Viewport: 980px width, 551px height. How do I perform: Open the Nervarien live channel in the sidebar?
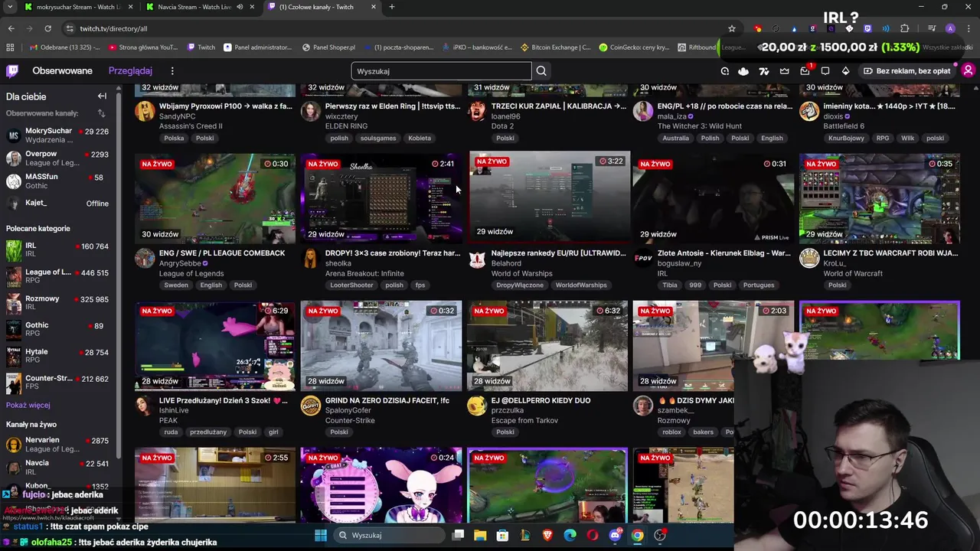tap(57, 445)
